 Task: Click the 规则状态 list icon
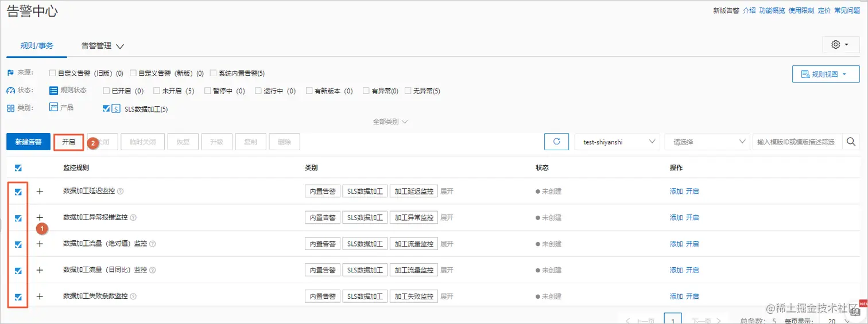[x=53, y=91]
